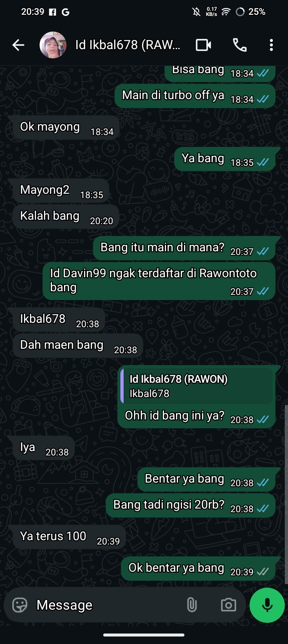Image resolution: width=288 pixels, height=644 pixels.
Task: Tap the muted notifications bell in status bar
Action: click(196, 12)
